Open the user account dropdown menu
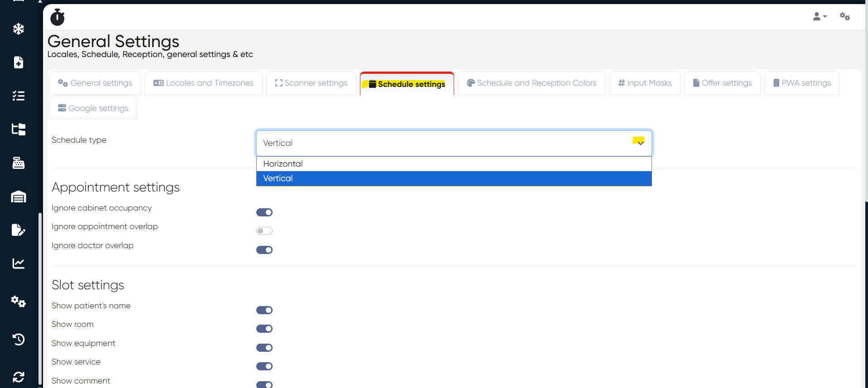Screen dimensions: 868x388 pyautogui.click(x=820, y=17)
